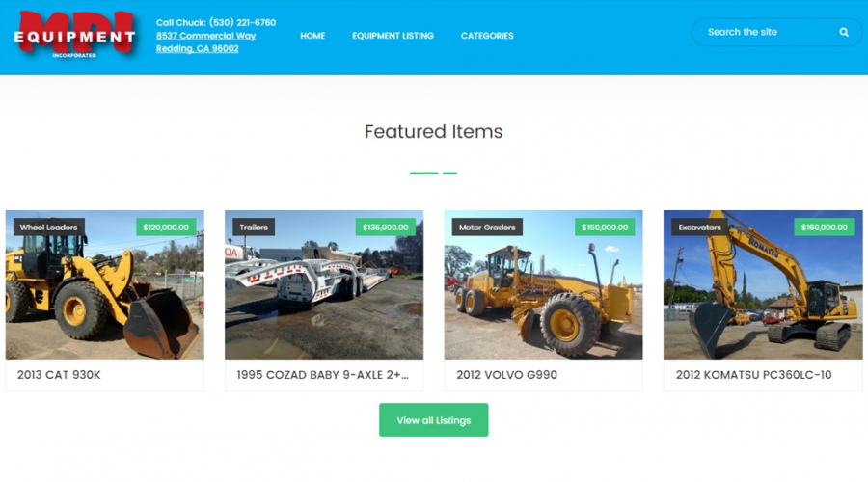This screenshot has height=482, width=868.
Task: Open the 8537 Commercial Way address link
Action: click(205, 36)
